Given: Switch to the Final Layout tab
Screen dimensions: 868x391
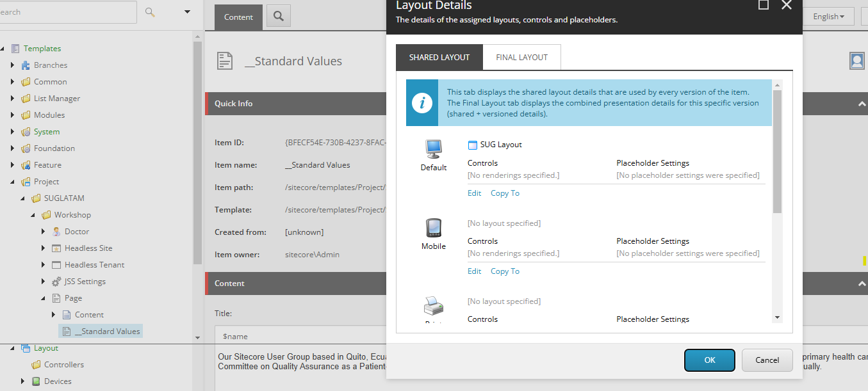Looking at the screenshot, I should 521,57.
